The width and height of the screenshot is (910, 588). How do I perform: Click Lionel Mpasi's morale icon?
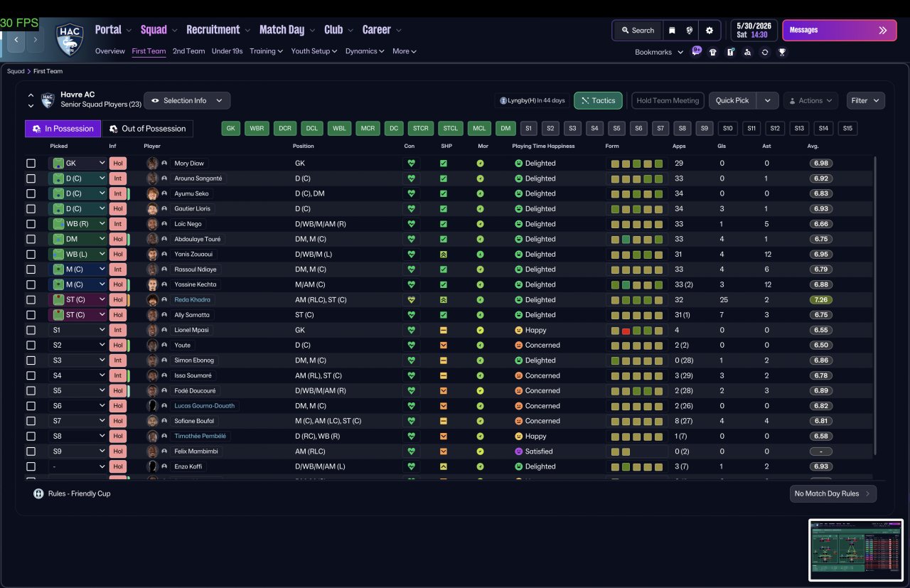[x=480, y=330]
